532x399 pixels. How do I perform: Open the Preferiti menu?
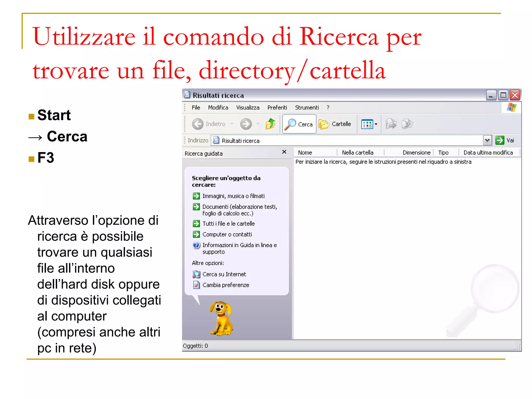point(277,108)
